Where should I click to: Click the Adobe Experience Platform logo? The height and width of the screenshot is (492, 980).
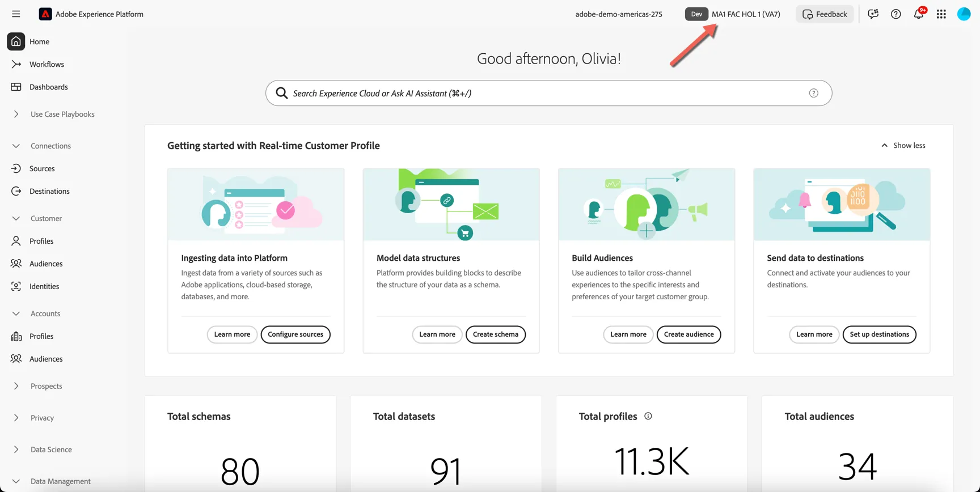click(x=45, y=14)
